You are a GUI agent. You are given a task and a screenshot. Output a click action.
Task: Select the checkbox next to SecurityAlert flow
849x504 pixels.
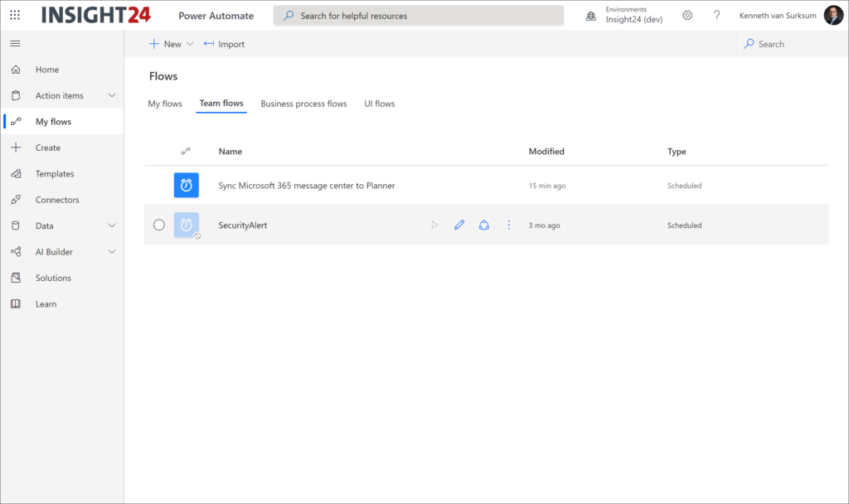click(159, 225)
